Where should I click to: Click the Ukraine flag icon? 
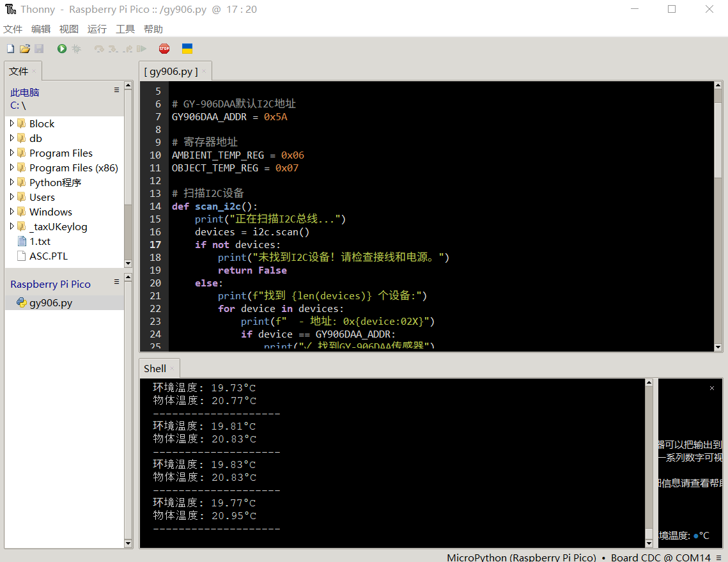(x=187, y=49)
